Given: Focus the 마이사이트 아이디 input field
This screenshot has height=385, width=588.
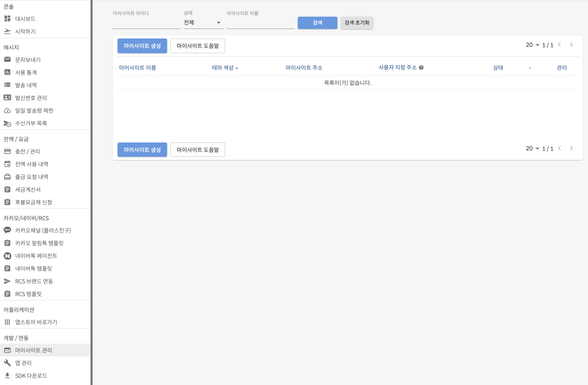Looking at the screenshot, I should (x=147, y=23).
